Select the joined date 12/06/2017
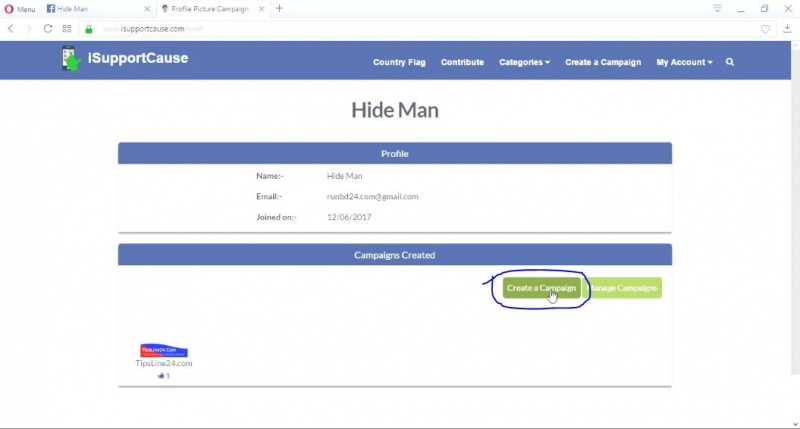 349,217
